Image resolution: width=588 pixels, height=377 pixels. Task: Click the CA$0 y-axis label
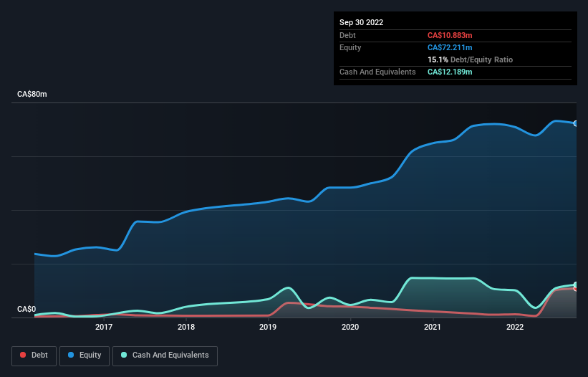(26, 309)
